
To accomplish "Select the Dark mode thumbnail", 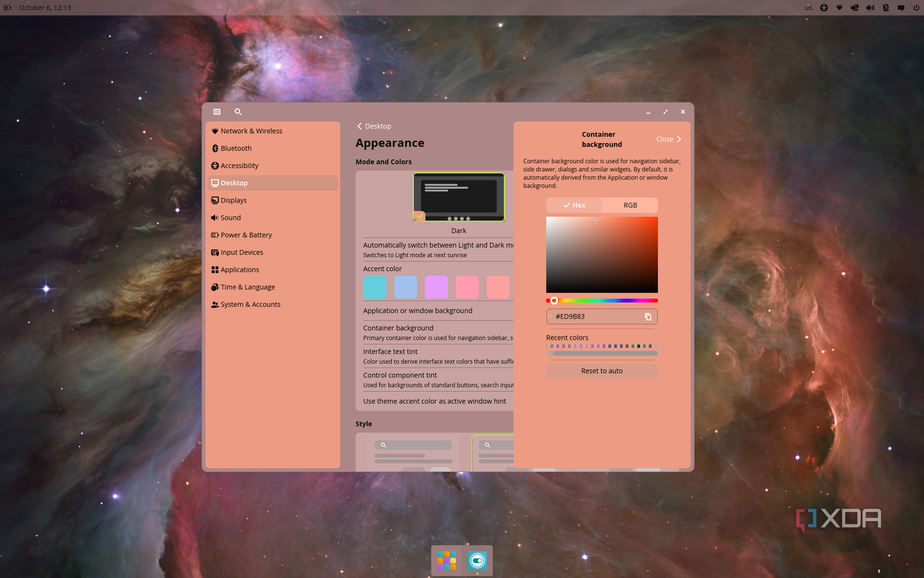I will (459, 197).
